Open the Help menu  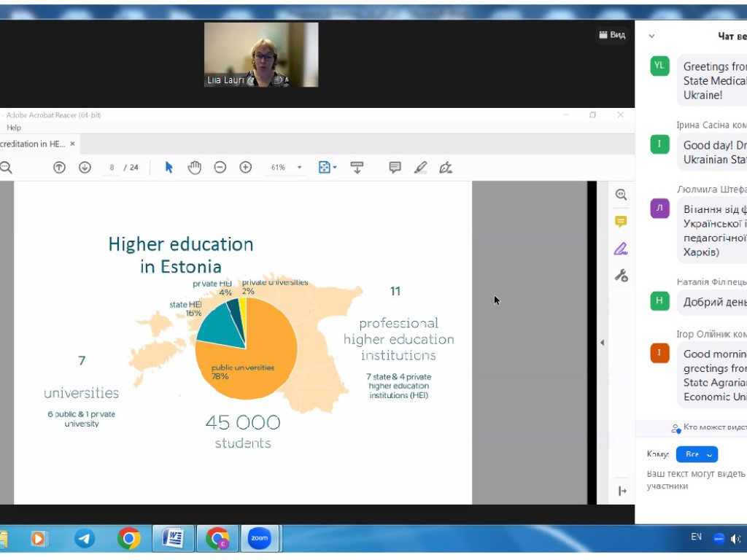(x=14, y=128)
